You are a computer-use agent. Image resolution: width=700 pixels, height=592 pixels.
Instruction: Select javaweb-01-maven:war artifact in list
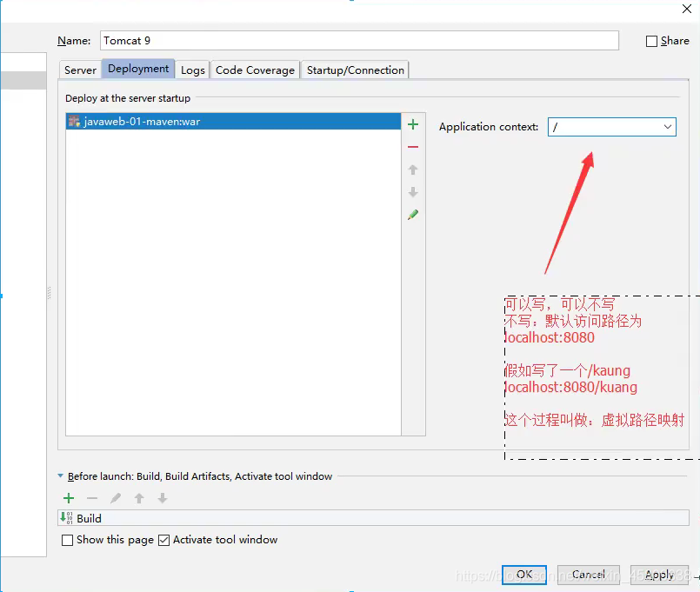pyautogui.click(x=142, y=122)
